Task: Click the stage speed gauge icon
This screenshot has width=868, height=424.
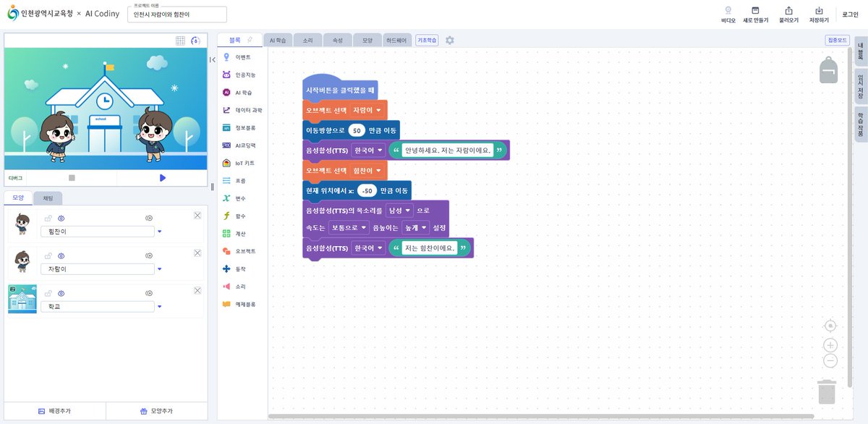Action: [195, 41]
